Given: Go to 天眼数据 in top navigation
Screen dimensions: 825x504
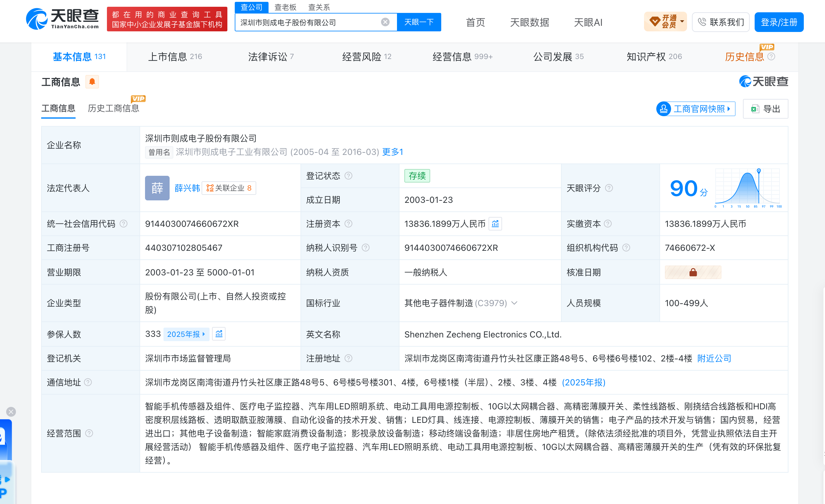Looking at the screenshot, I should pyautogui.click(x=529, y=22).
